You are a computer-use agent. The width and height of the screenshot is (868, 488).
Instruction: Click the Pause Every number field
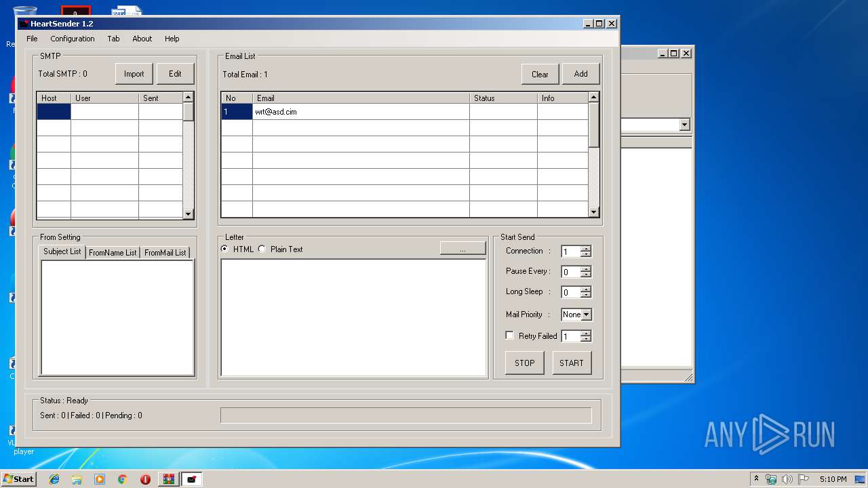click(x=571, y=272)
